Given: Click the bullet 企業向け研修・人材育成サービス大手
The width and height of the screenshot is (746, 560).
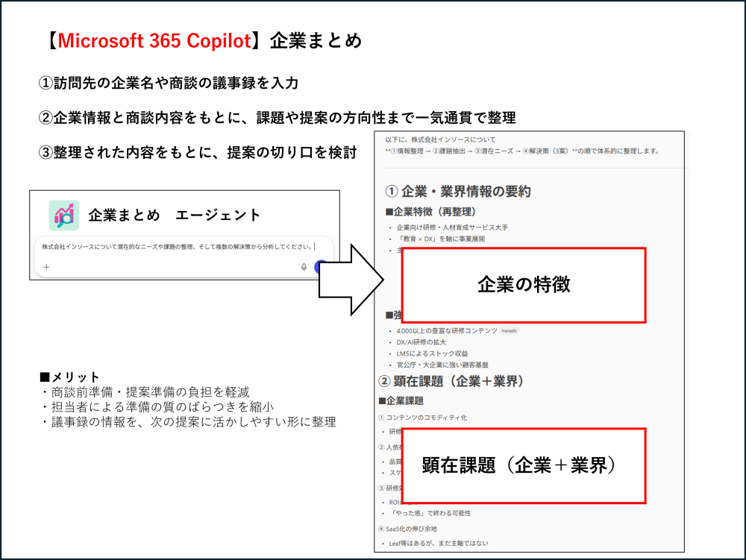Looking at the screenshot, I should (x=452, y=227).
